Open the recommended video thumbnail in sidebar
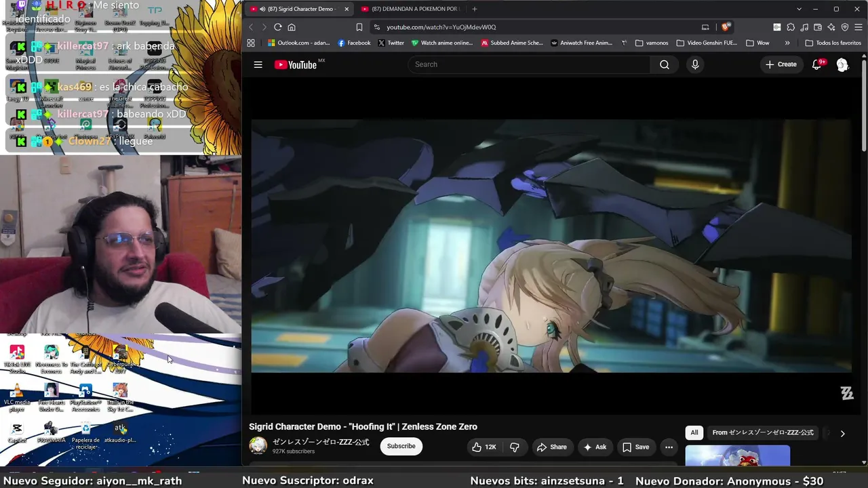 737,456
